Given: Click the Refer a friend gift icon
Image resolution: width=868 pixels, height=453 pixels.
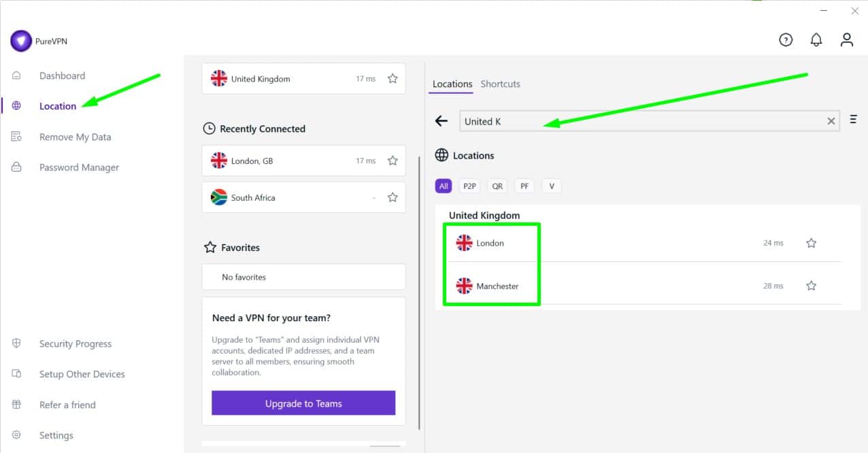Looking at the screenshot, I should 17,405.
